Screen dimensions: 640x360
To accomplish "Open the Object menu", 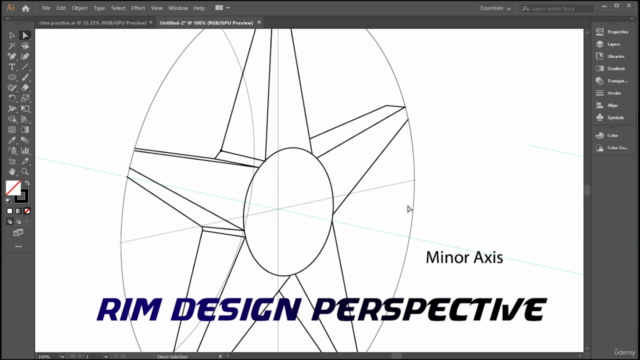I will [x=80, y=8].
